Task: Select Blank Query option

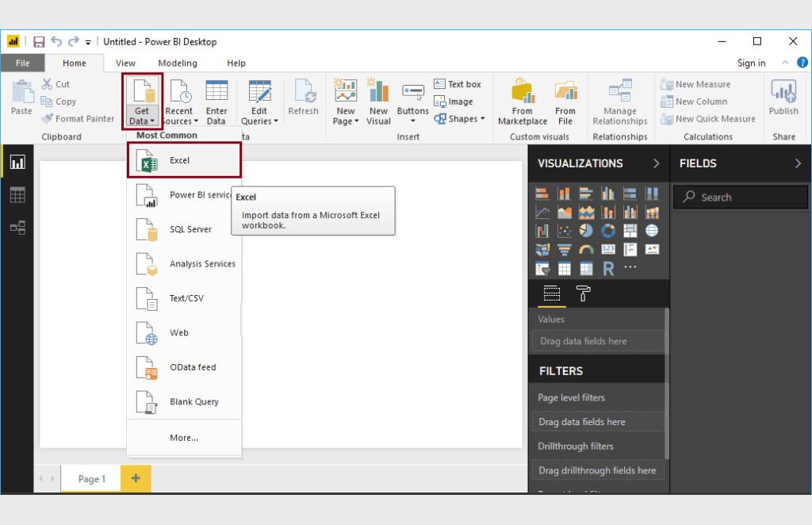Action: tap(184, 402)
